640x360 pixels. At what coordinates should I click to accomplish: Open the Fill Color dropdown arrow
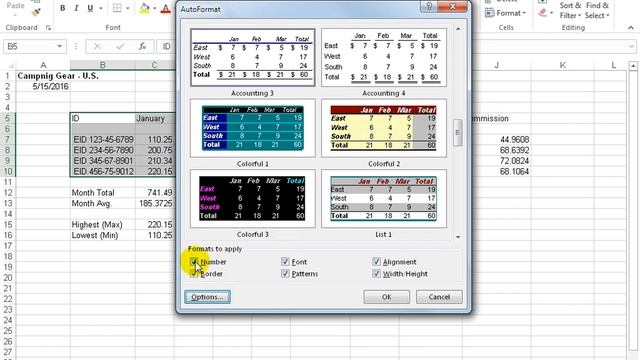(x=154, y=8)
